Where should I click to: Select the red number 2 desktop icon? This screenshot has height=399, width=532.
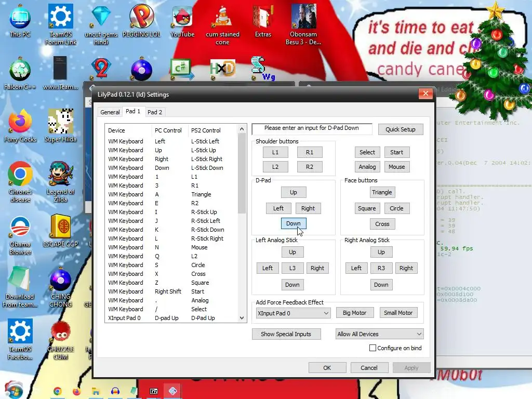click(101, 69)
